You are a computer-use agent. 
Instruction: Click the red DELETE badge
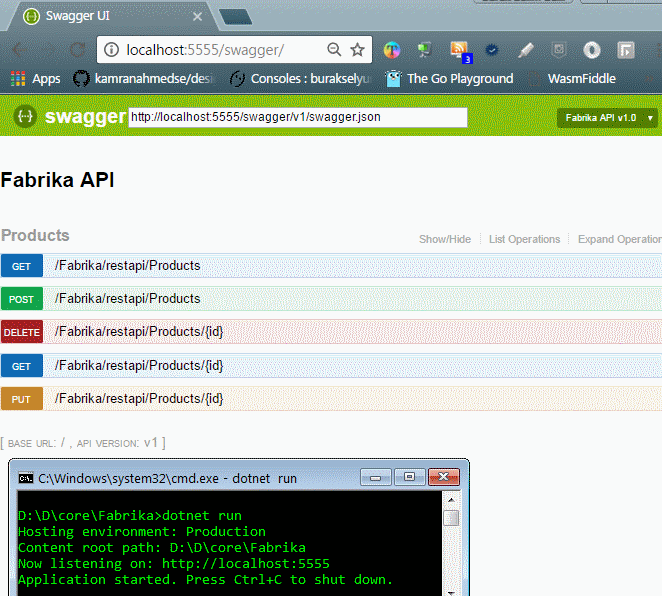pos(22,332)
